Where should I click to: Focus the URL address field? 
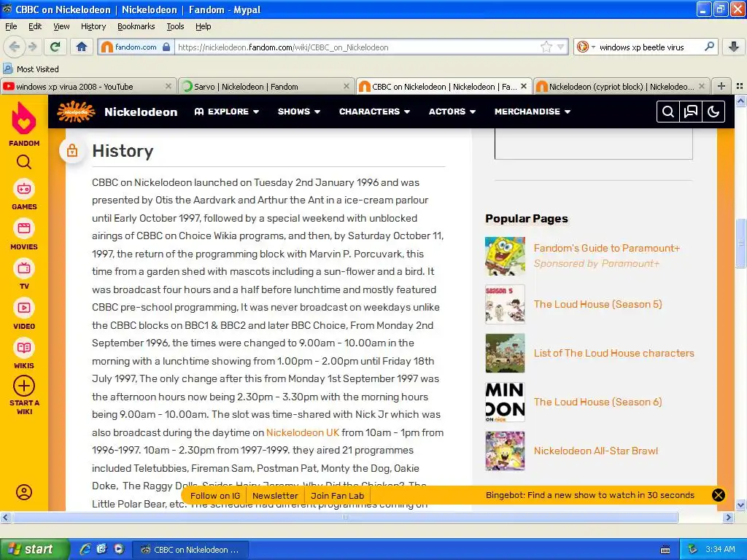pos(357,47)
